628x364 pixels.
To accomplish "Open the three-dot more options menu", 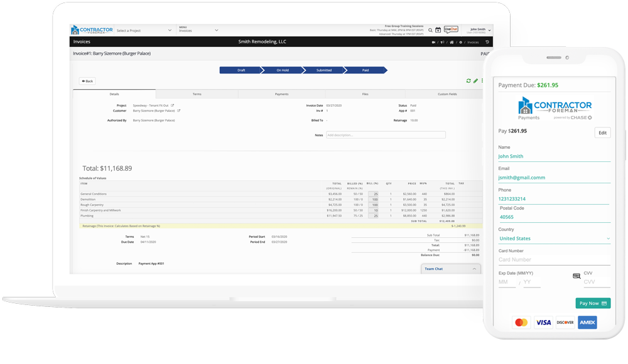I will click(x=482, y=81).
